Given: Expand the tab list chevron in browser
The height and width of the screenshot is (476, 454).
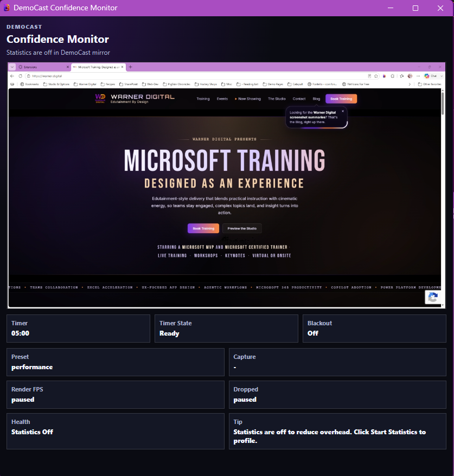Looking at the screenshot, I should point(12,67).
